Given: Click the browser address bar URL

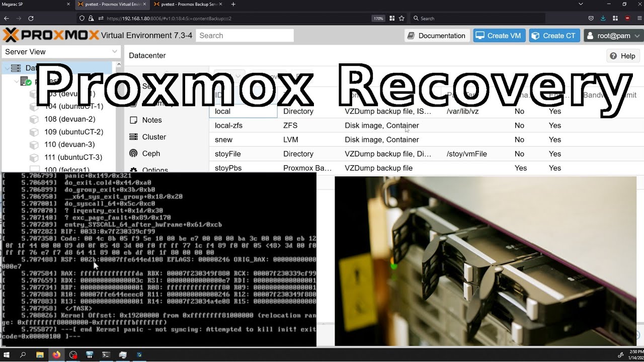Looking at the screenshot, I should (x=169, y=18).
